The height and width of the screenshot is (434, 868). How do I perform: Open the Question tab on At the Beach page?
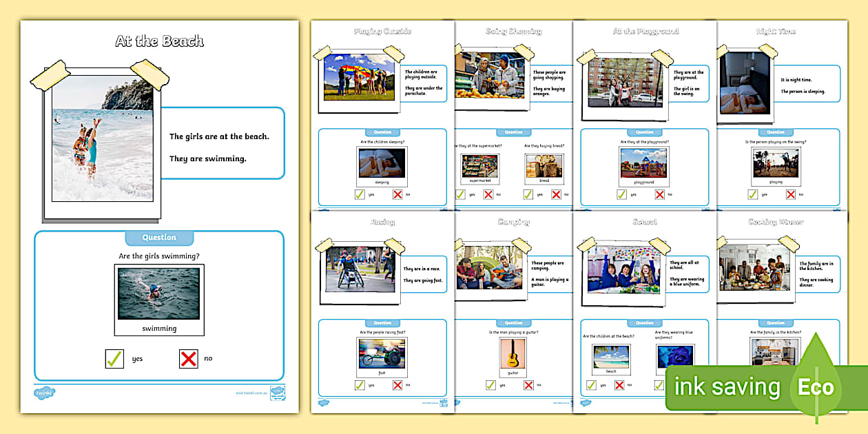[x=158, y=237]
